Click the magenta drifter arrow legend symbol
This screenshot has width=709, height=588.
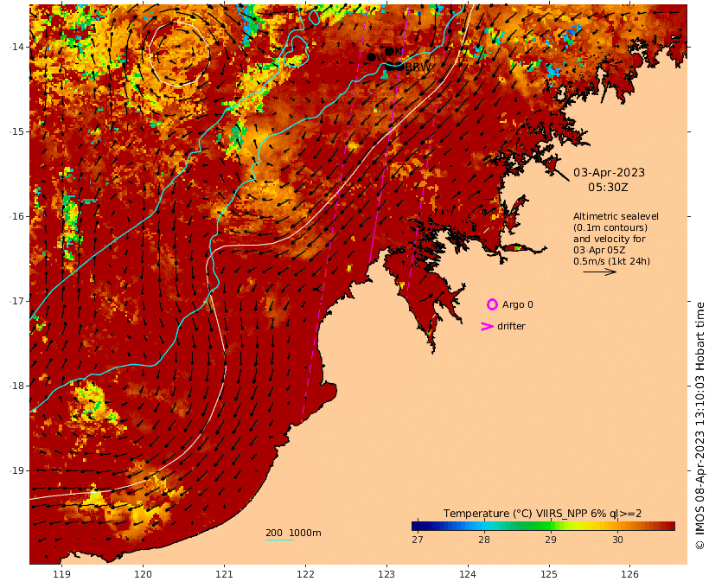point(487,326)
